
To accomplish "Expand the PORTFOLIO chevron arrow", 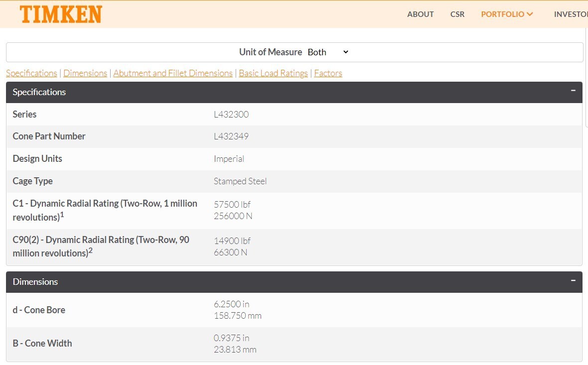I will (x=530, y=14).
